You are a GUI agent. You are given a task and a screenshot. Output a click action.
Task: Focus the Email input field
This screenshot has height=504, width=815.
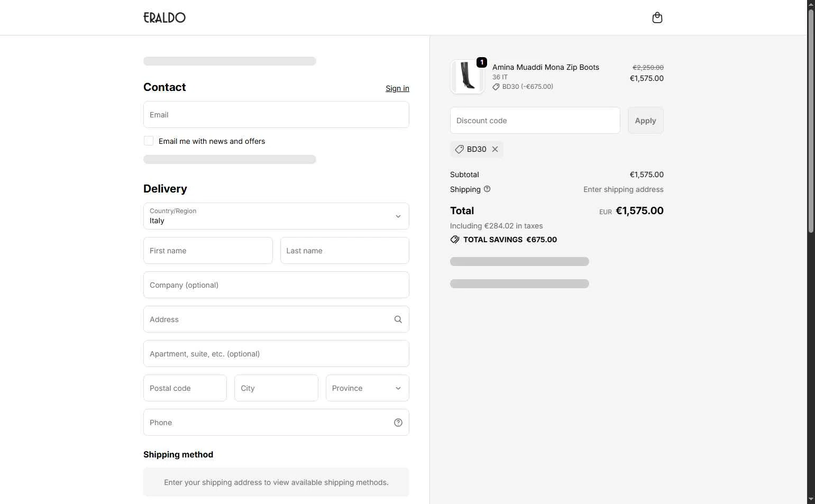pos(276,115)
